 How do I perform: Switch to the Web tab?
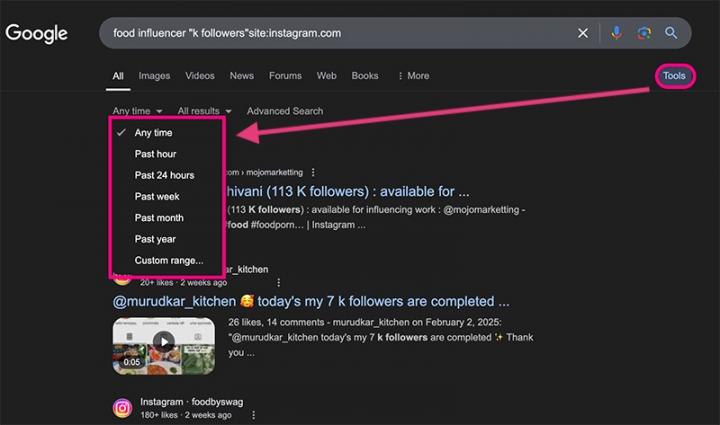pyautogui.click(x=326, y=76)
